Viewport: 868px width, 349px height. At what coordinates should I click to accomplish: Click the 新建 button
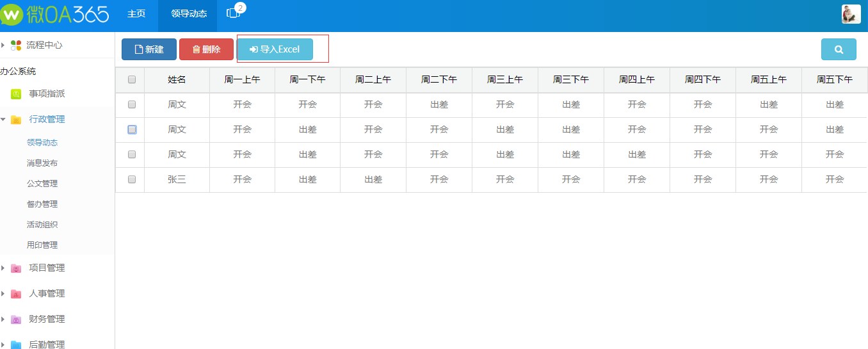click(x=149, y=49)
